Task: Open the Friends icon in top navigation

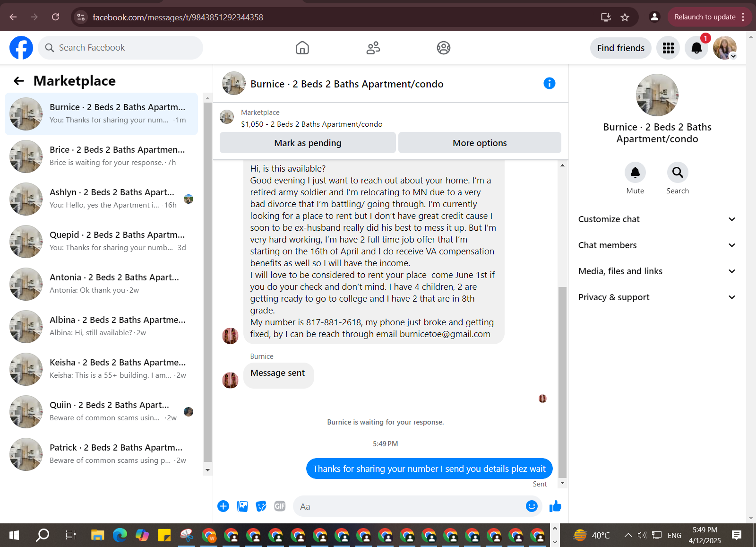Action: [373, 48]
